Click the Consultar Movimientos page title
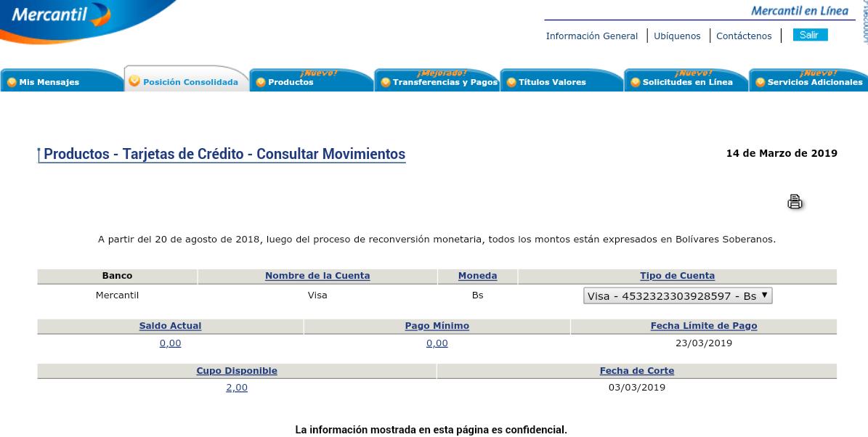Image resolution: width=868 pixels, height=437 pixels. click(x=224, y=154)
